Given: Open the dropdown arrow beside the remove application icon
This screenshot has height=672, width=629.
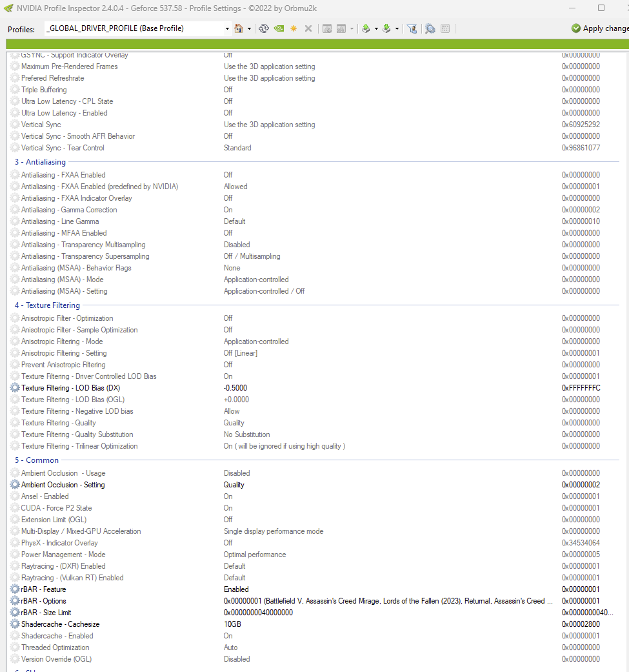Looking at the screenshot, I should pyautogui.click(x=352, y=28).
